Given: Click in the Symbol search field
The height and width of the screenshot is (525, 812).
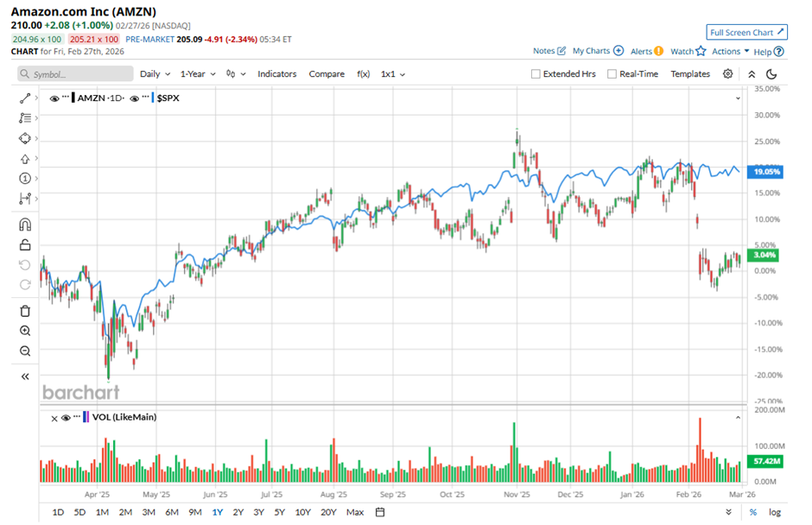Looking at the screenshot, I should (x=75, y=74).
